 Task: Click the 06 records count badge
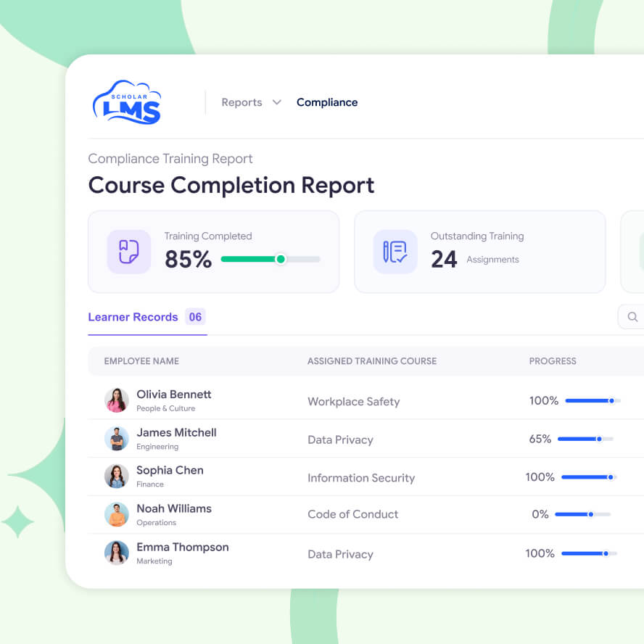(x=195, y=317)
